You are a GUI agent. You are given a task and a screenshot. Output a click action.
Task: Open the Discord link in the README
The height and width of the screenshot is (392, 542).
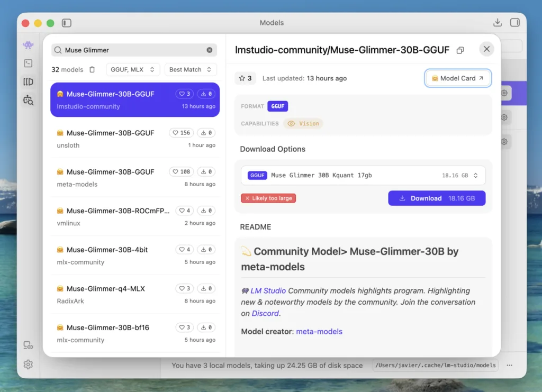tap(265, 313)
